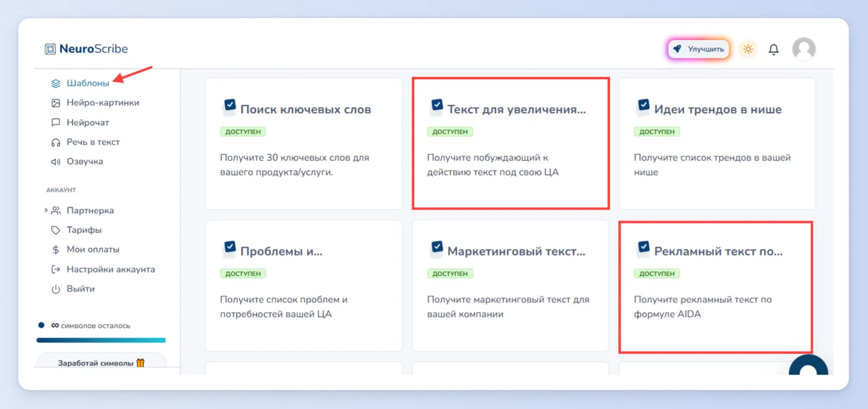Viewport: 868px width, 409px height.
Task: Toggle light theme sun icon
Action: tap(748, 49)
